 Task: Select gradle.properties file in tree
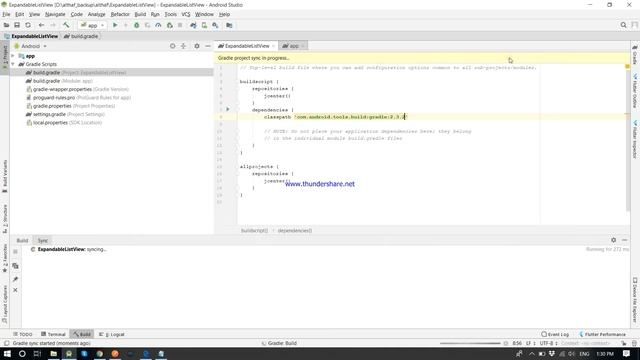[70, 106]
